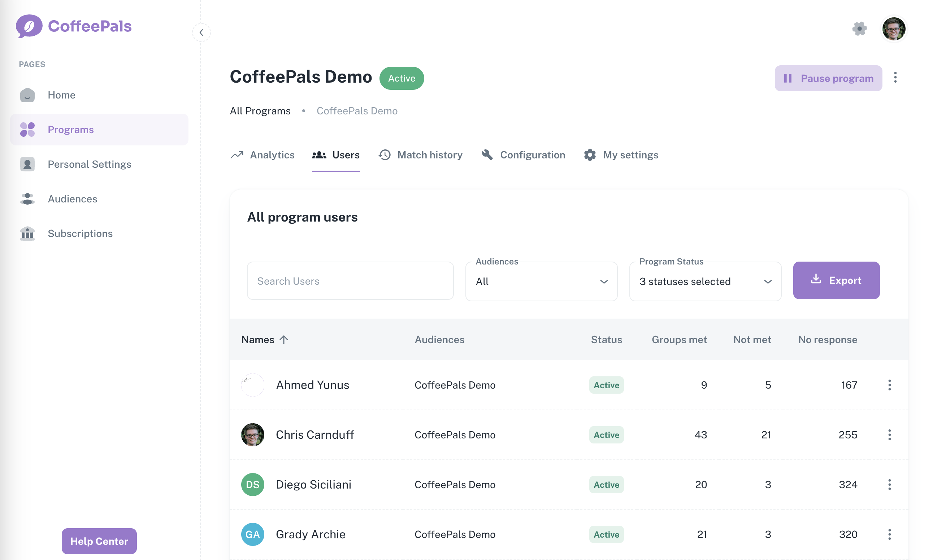Open the profile avatar menu
Screen dimensions: 933x560
pyautogui.click(x=893, y=29)
